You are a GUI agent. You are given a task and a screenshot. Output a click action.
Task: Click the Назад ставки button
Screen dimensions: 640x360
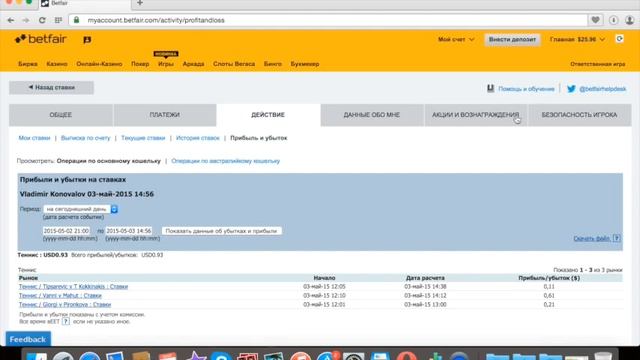(x=51, y=87)
